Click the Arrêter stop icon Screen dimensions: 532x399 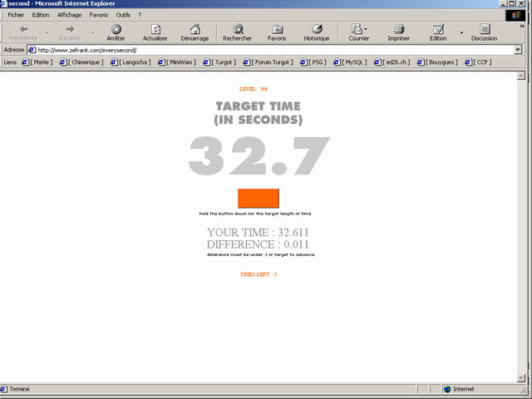(x=116, y=29)
